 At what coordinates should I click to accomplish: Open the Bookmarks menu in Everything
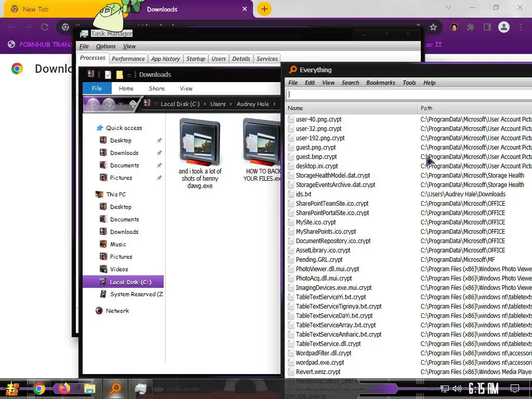(x=380, y=83)
